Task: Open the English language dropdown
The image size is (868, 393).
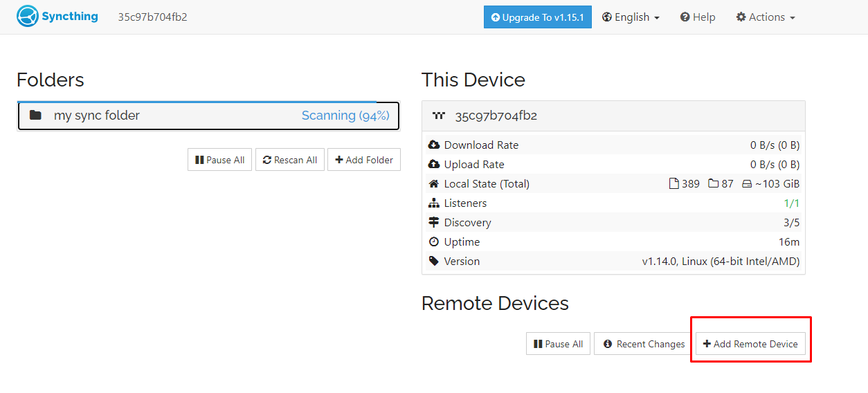Action: [631, 17]
